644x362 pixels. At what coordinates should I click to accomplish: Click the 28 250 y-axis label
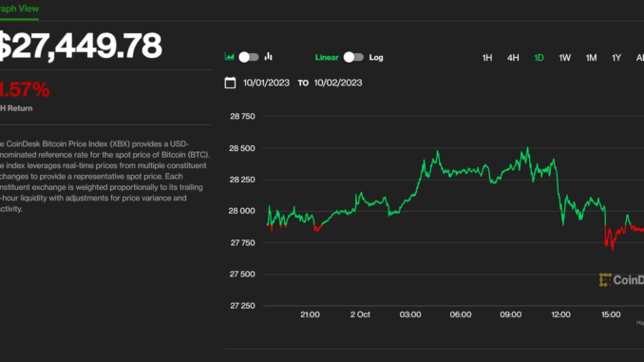click(242, 180)
